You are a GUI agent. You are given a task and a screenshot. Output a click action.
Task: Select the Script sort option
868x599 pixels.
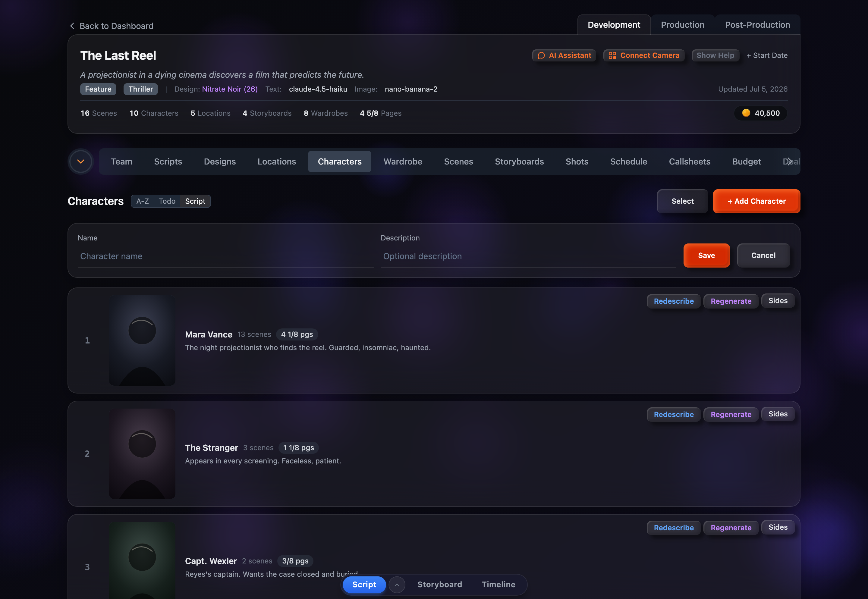[195, 201]
